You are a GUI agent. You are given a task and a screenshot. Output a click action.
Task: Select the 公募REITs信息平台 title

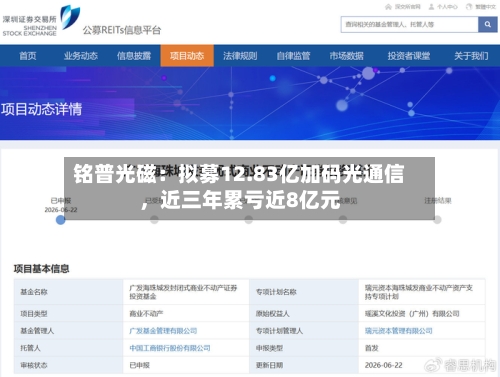click(x=122, y=30)
